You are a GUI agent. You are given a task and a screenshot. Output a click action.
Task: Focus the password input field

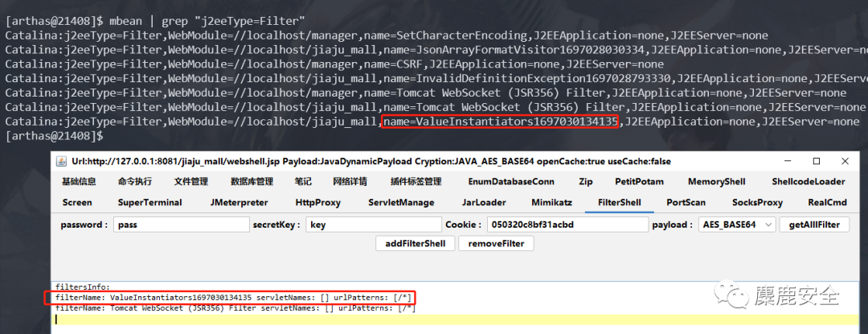(182, 225)
